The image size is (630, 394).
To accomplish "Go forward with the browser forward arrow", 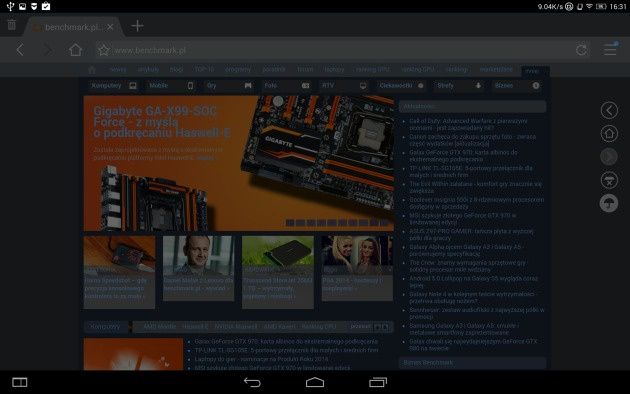I will pos(48,50).
